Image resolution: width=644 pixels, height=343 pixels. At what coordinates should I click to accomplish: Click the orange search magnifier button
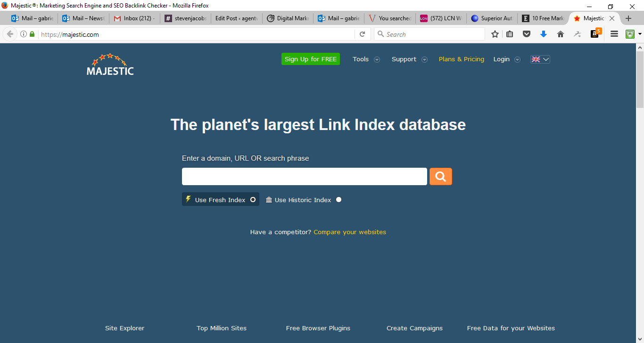[441, 177]
